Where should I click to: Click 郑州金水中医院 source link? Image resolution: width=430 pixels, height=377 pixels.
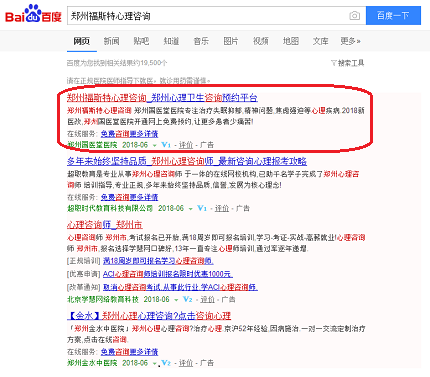coord(92,363)
